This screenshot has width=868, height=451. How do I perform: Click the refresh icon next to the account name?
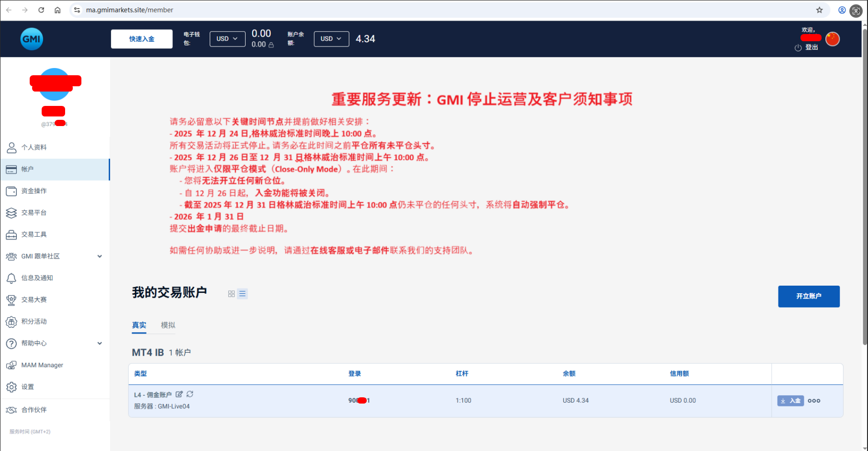190,394
